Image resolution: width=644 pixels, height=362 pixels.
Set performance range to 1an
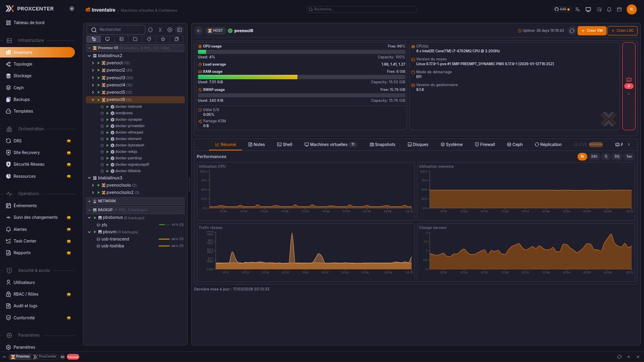click(629, 157)
